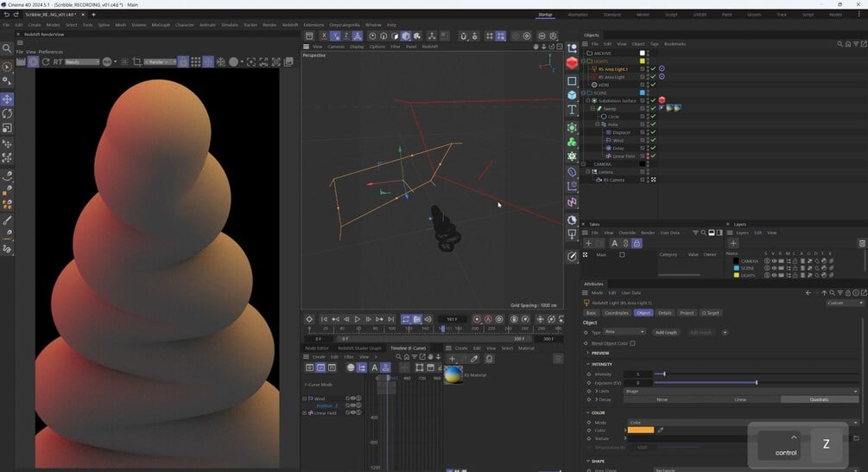Image resolution: width=868 pixels, height=472 pixels.
Task: Set Decay to None
Action: click(662, 399)
